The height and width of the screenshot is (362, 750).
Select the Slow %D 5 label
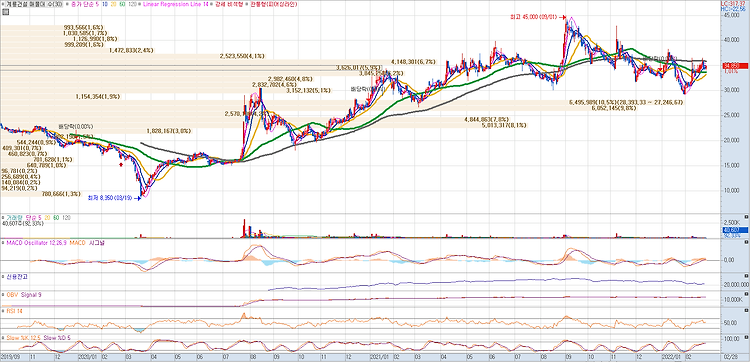pos(56,338)
